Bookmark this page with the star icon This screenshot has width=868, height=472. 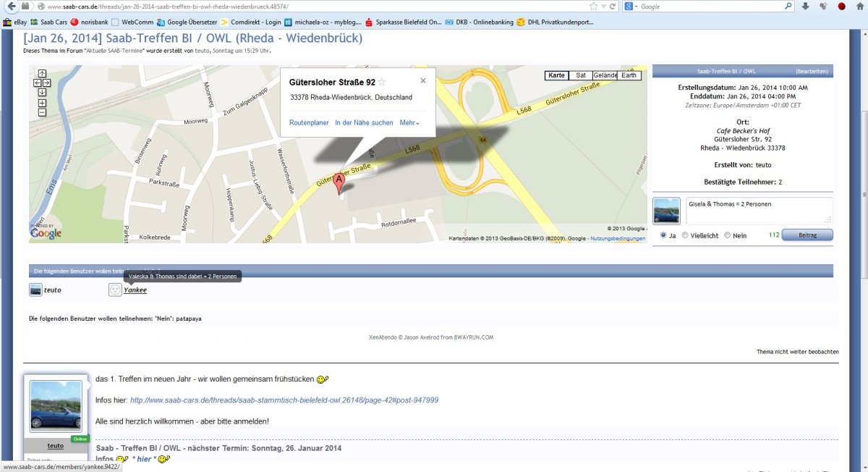tap(594, 7)
